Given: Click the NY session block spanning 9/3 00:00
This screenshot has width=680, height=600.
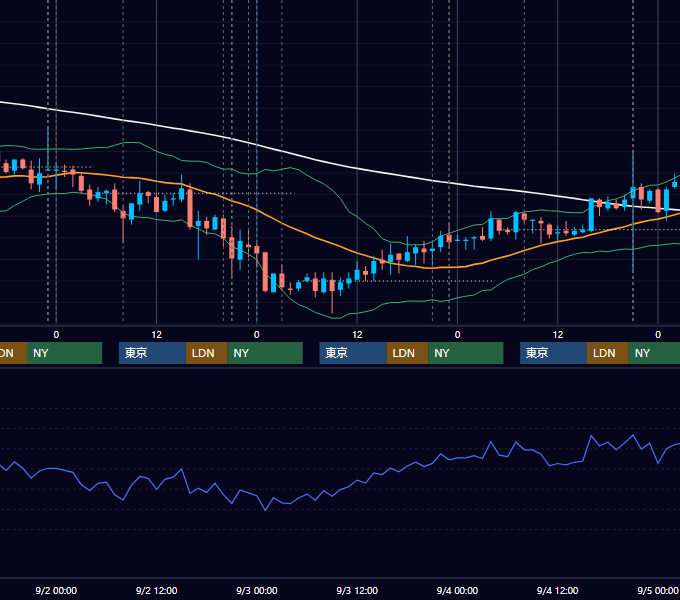Looking at the screenshot, I should 265,353.
